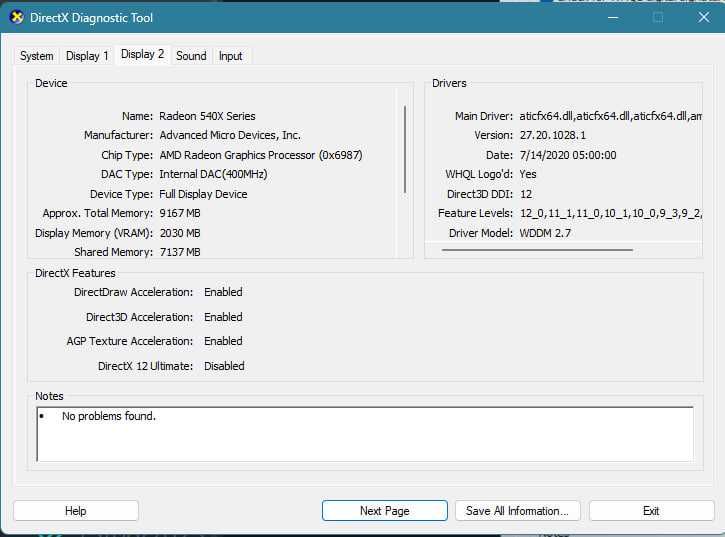The height and width of the screenshot is (537, 725).
Task: Click driver date '7/14/2020 05:00:00'
Action: tap(568, 155)
